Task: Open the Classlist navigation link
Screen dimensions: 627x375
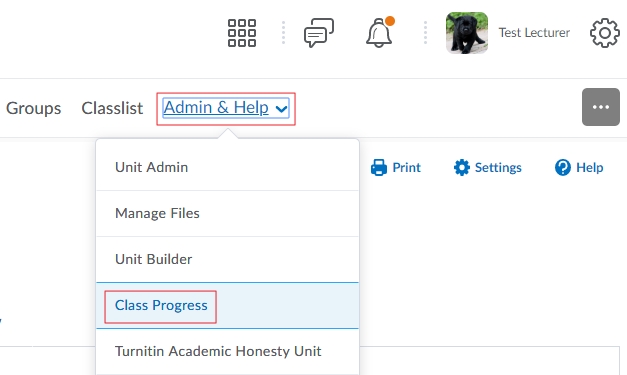Action: click(112, 108)
